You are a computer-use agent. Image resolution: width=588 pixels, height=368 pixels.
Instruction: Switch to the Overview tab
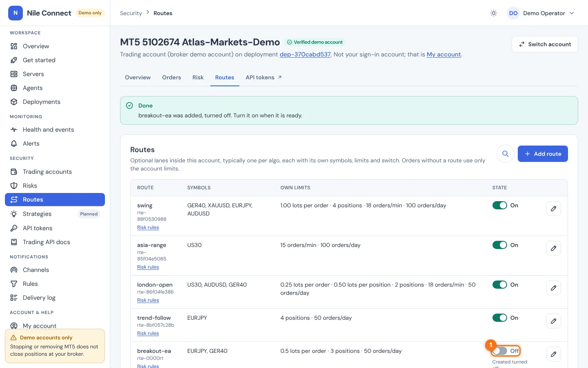tap(138, 77)
